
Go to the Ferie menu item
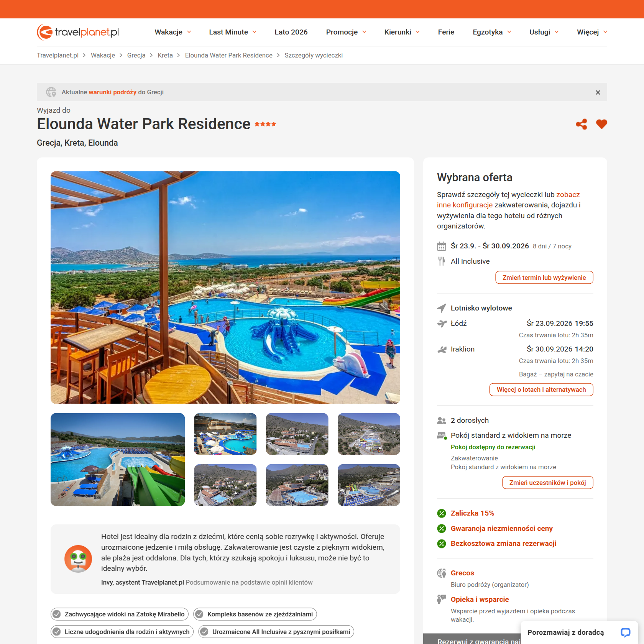click(x=446, y=32)
